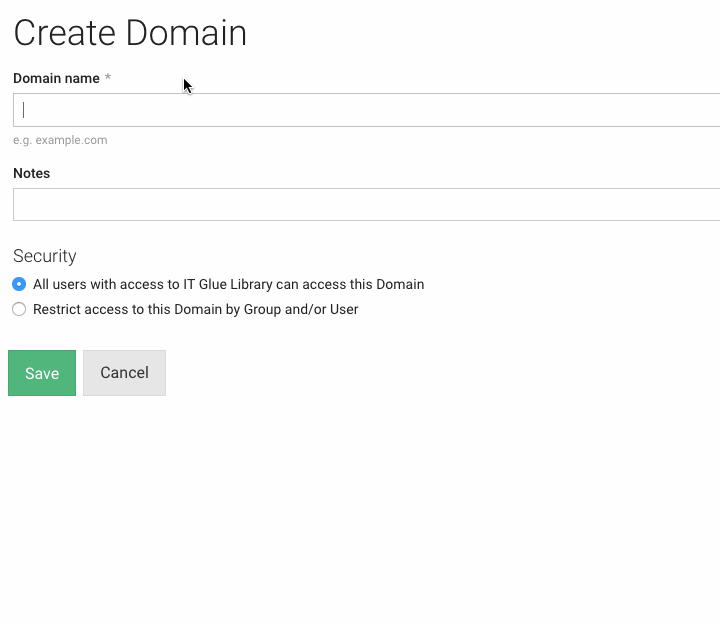Click the Domain name field label

coord(56,78)
